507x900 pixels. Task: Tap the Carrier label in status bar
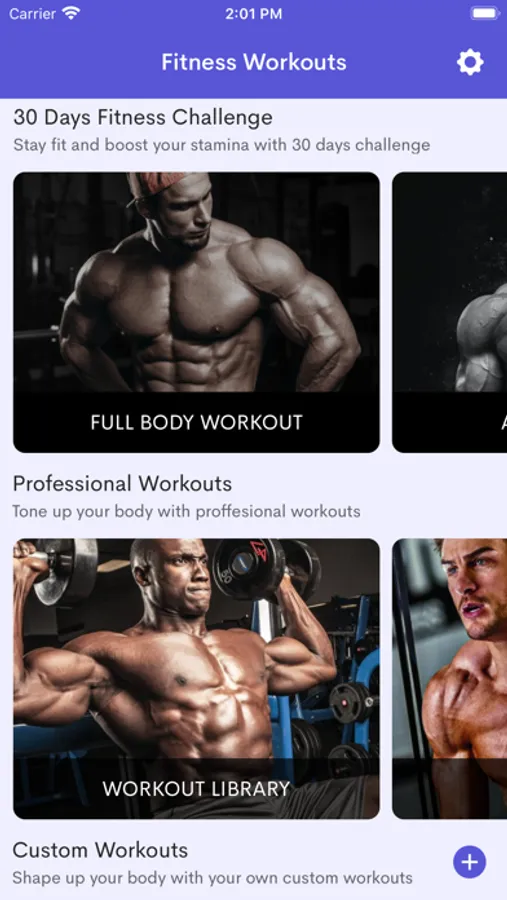click(33, 13)
